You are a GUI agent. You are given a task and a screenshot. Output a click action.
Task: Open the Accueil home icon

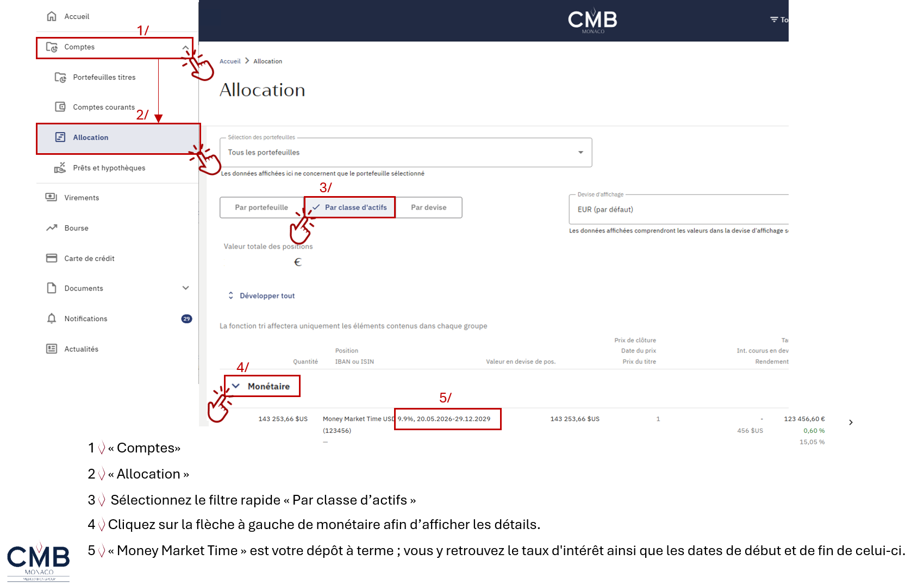(x=52, y=16)
